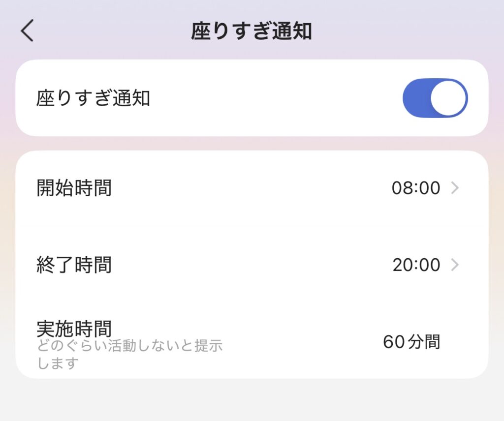Click the white knob of the toggle
This screenshot has height=421, width=504.
448,98
